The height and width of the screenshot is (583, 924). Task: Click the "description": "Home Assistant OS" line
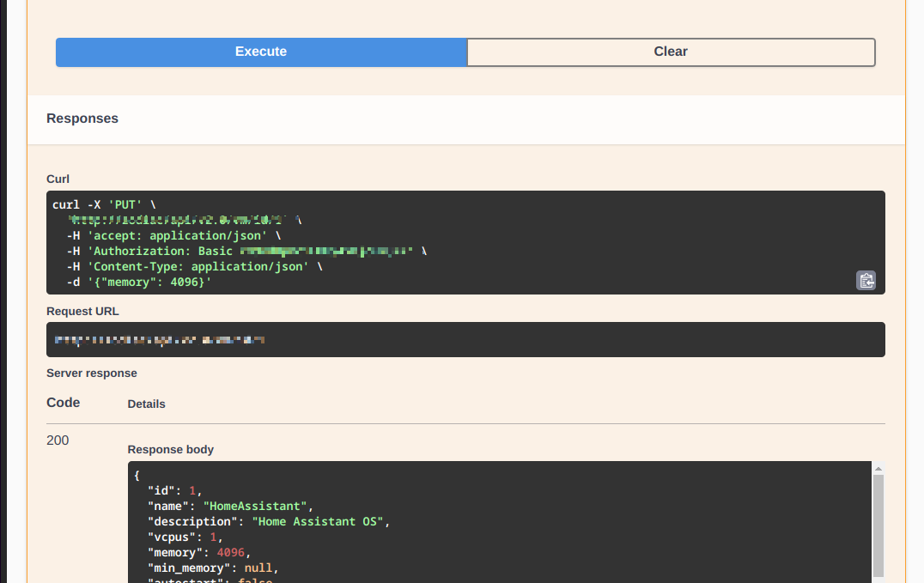point(269,522)
